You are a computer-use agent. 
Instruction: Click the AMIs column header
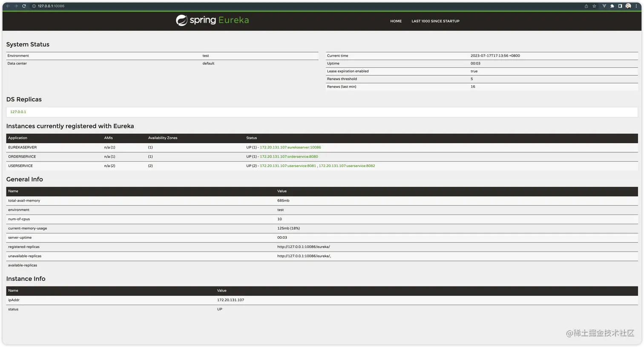[109, 138]
